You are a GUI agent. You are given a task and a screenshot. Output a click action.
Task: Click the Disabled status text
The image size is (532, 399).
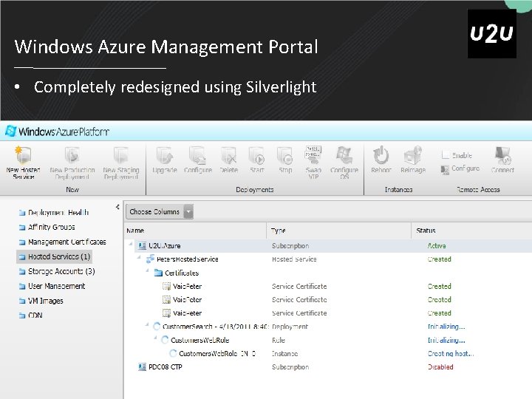tap(440, 366)
